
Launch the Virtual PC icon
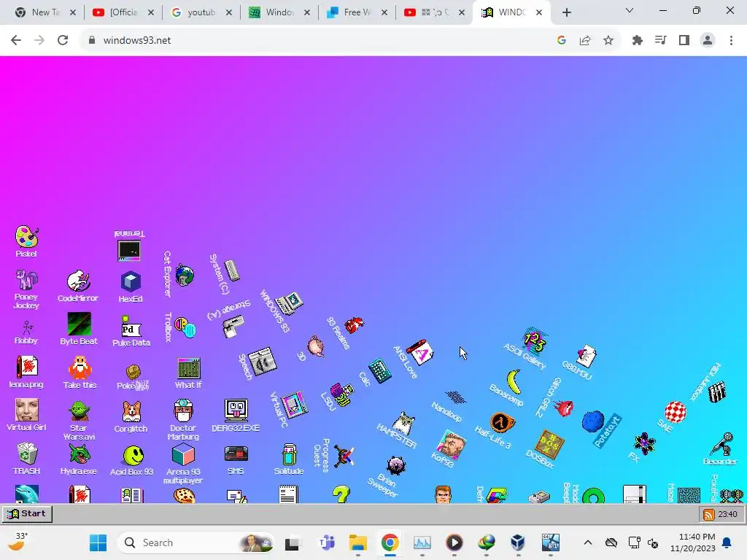[x=295, y=405]
